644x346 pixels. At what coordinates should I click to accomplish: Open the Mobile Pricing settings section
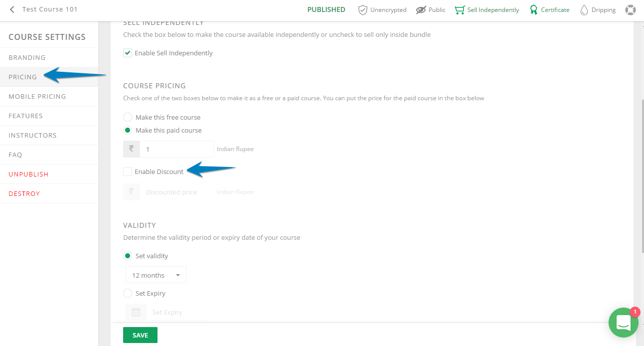(x=37, y=96)
